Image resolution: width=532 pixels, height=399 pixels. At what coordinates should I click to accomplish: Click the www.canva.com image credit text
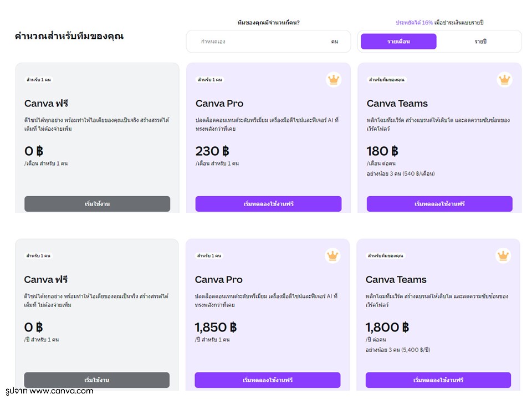[x=61, y=391]
